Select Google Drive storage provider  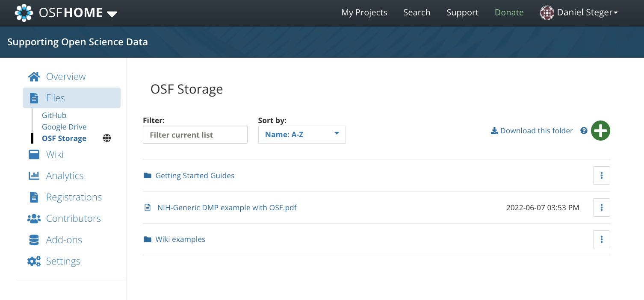pyautogui.click(x=64, y=127)
